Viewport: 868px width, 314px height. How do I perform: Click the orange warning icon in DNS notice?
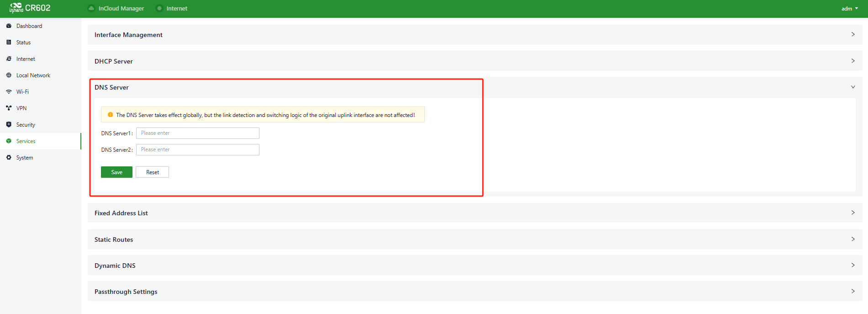pos(110,115)
